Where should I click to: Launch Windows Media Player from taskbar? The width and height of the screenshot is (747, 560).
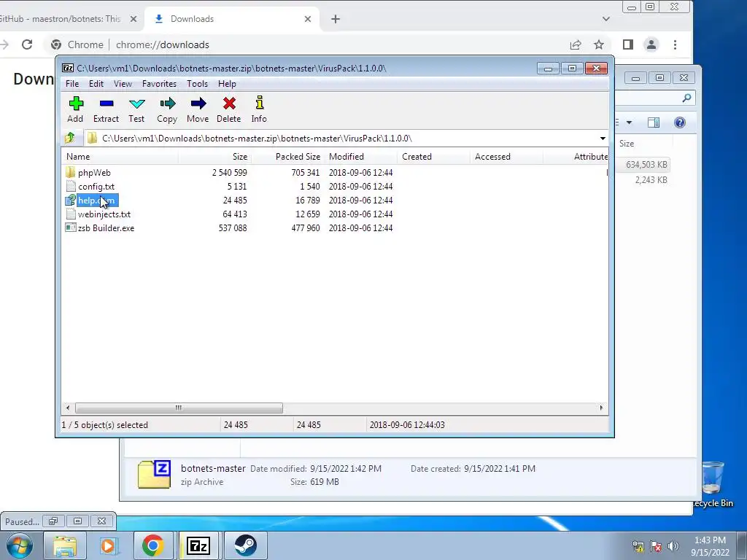point(108,545)
